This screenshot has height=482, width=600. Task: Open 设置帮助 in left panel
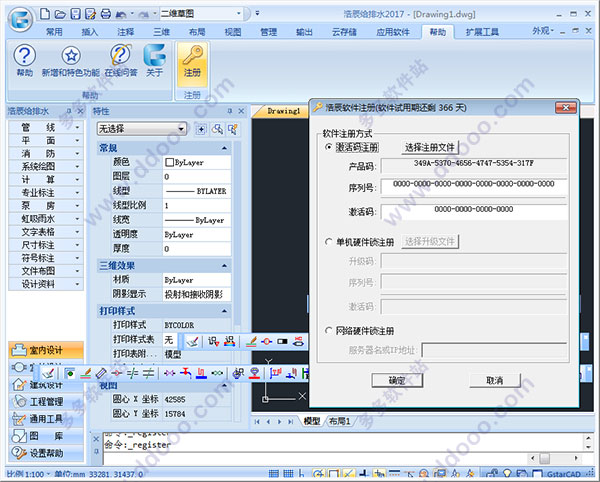tap(46, 453)
